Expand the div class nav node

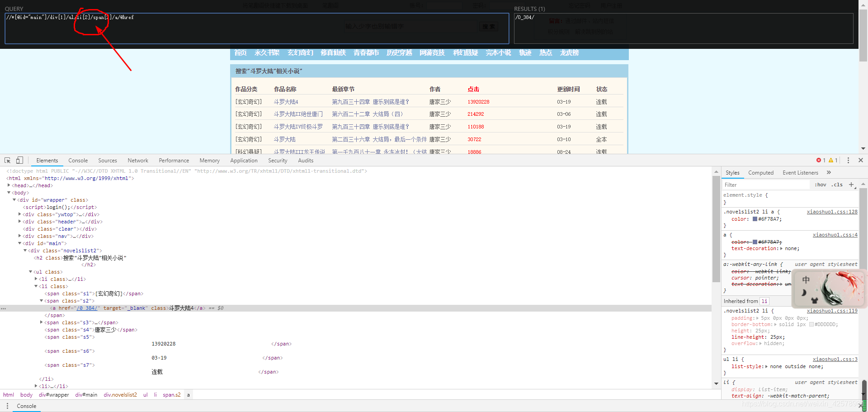(19, 236)
